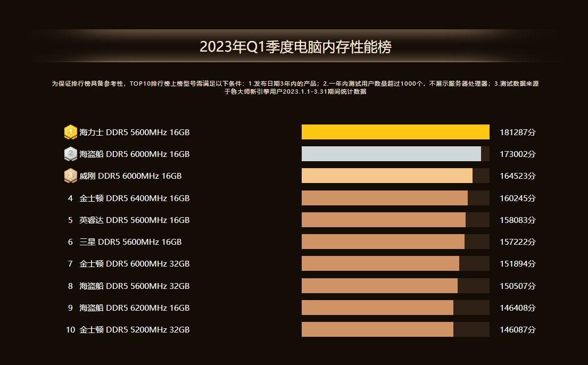This screenshot has height=365, width=588.
Task: Click the score 157222分
Action: coord(518,242)
